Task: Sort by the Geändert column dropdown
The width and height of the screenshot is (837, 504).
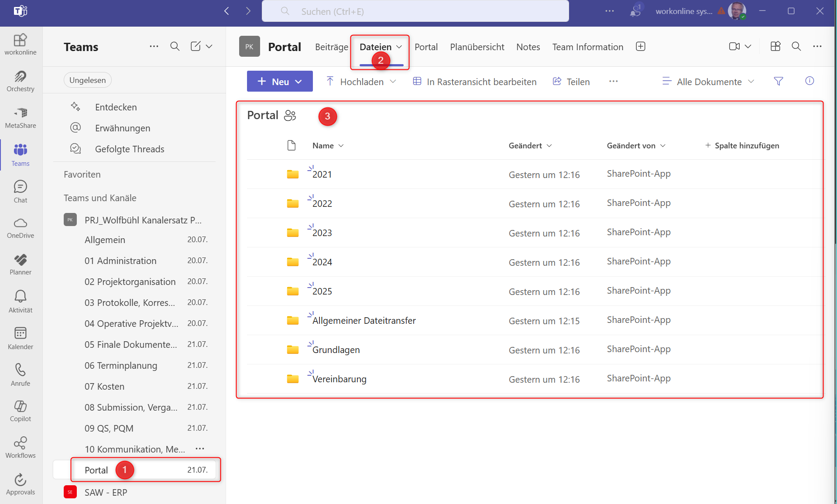Action: pos(530,146)
